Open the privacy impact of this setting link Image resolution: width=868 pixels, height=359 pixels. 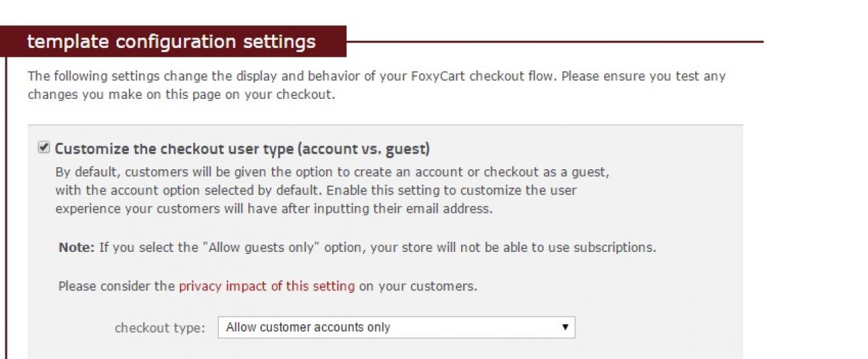point(267,286)
